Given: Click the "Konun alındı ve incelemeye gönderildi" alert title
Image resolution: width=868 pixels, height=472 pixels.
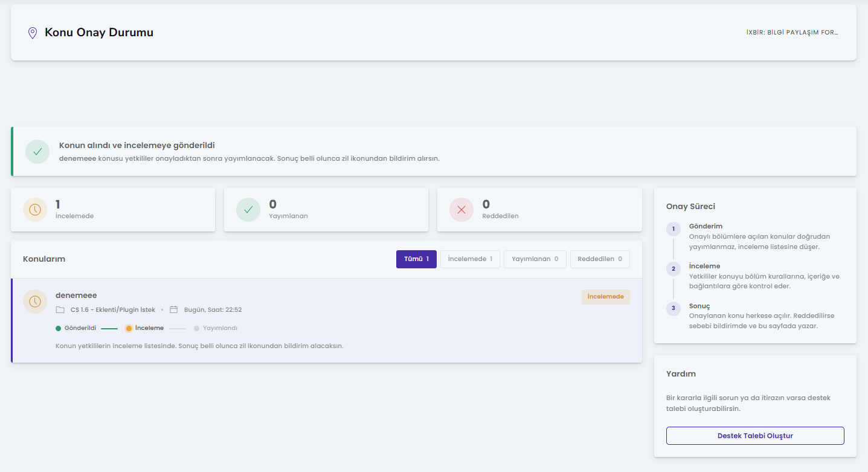Looking at the screenshot, I should tap(137, 146).
